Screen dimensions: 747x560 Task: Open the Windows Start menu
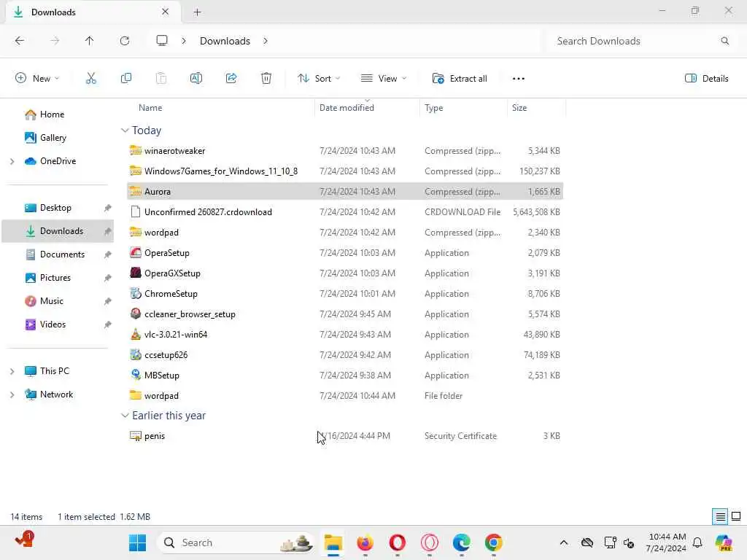[x=138, y=542]
